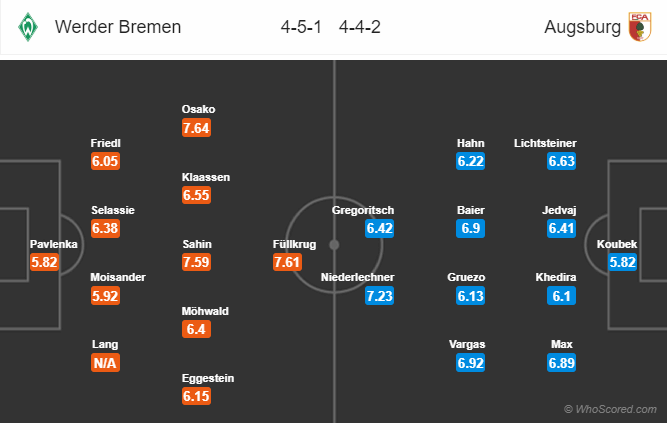Click Baier's 6.9 rating badge

(x=471, y=229)
